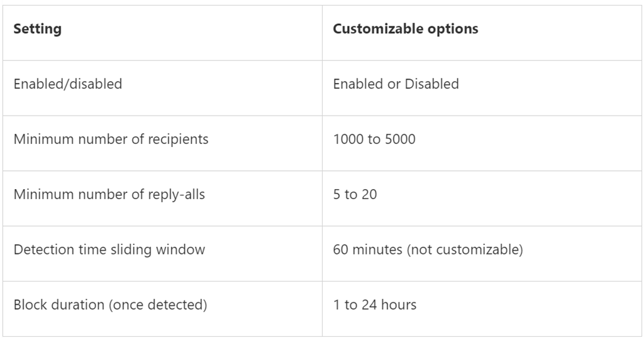Click the word 'Disabled' in options column

(431, 84)
